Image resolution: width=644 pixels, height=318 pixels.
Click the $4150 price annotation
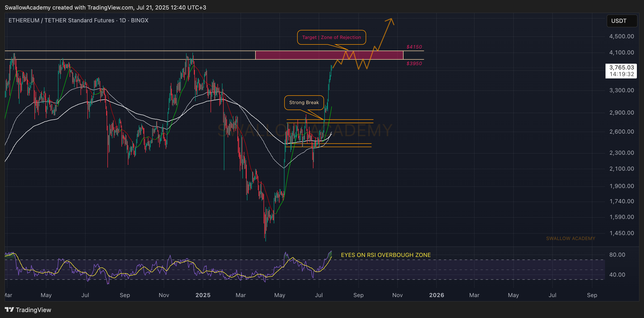pos(414,47)
